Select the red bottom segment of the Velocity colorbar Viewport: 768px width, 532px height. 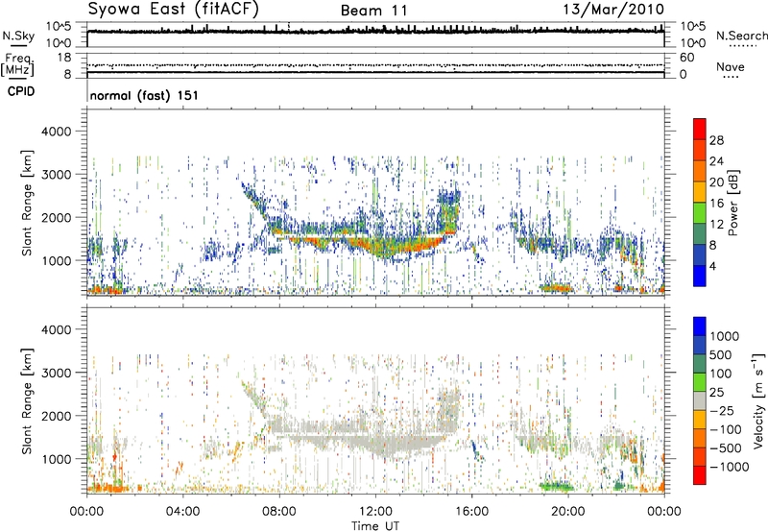click(700, 475)
